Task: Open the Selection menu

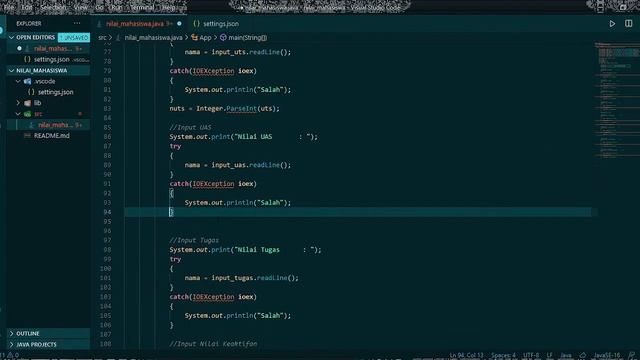Action: click(53, 7)
